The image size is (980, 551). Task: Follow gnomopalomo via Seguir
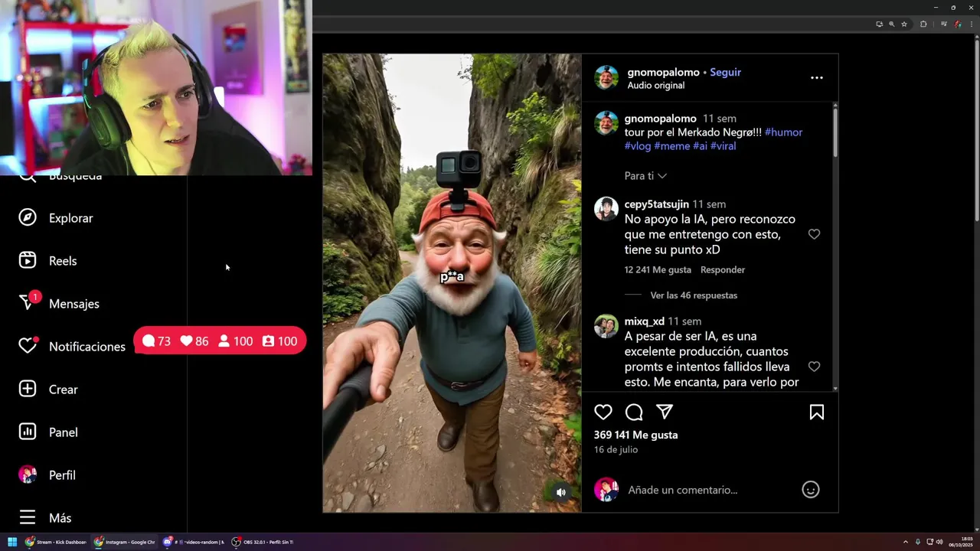(725, 72)
